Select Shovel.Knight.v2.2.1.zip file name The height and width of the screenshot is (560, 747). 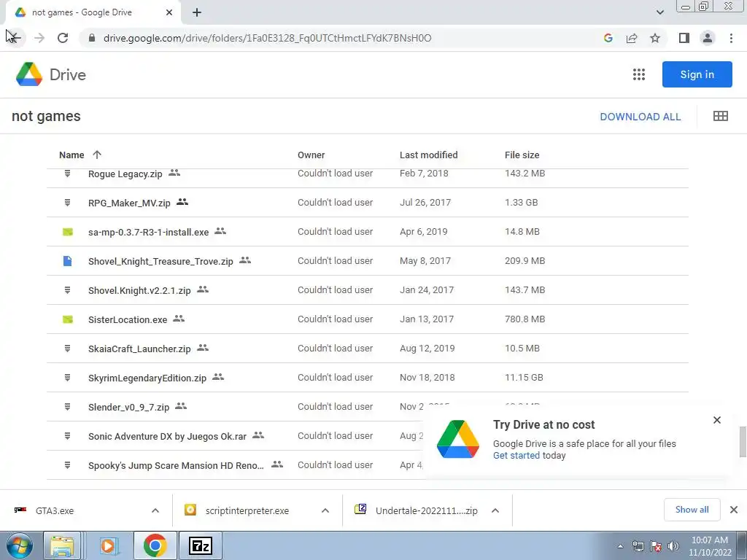(x=139, y=290)
